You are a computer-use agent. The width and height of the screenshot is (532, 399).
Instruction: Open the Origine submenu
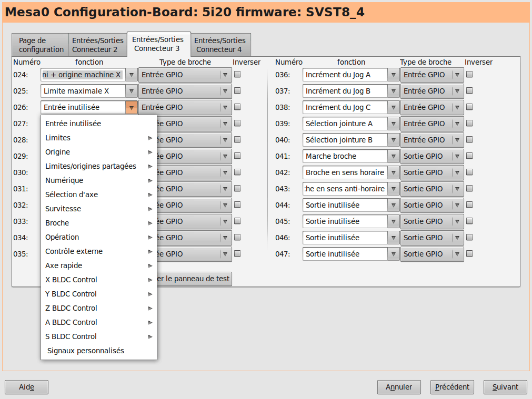99,152
